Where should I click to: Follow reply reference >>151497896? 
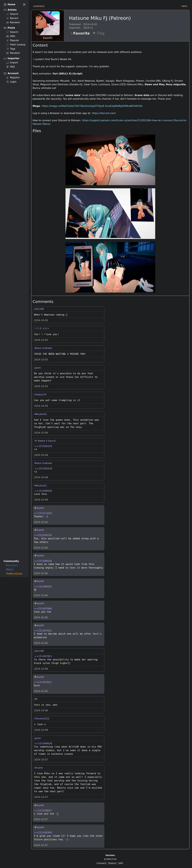tap(43, 609)
